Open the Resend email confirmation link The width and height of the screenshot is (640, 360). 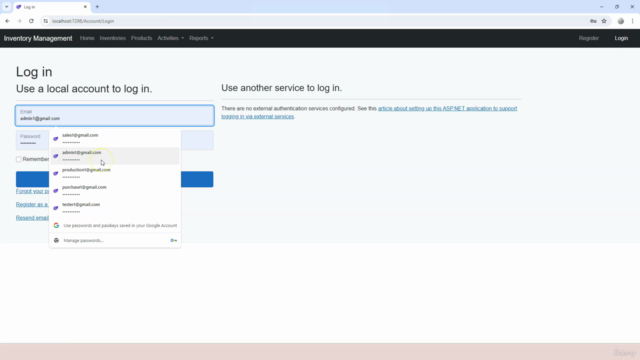(32, 218)
